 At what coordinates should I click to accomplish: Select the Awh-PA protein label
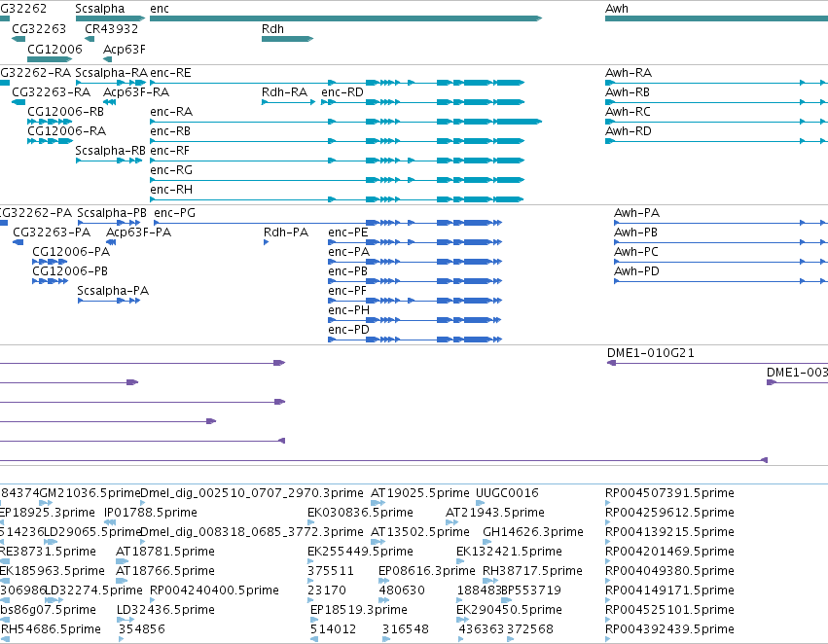[x=637, y=213]
